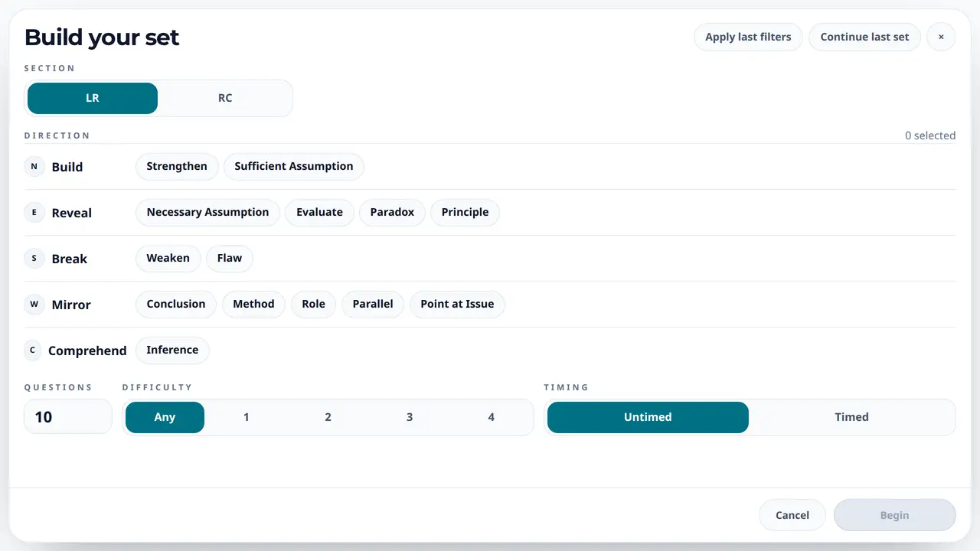This screenshot has width=980, height=551.
Task: Toggle the Point at Issue chip
Action: tap(457, 304)
